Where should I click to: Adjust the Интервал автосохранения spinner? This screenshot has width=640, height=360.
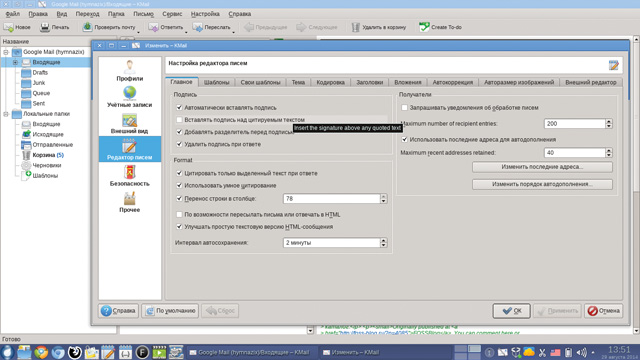click(383, 243)
